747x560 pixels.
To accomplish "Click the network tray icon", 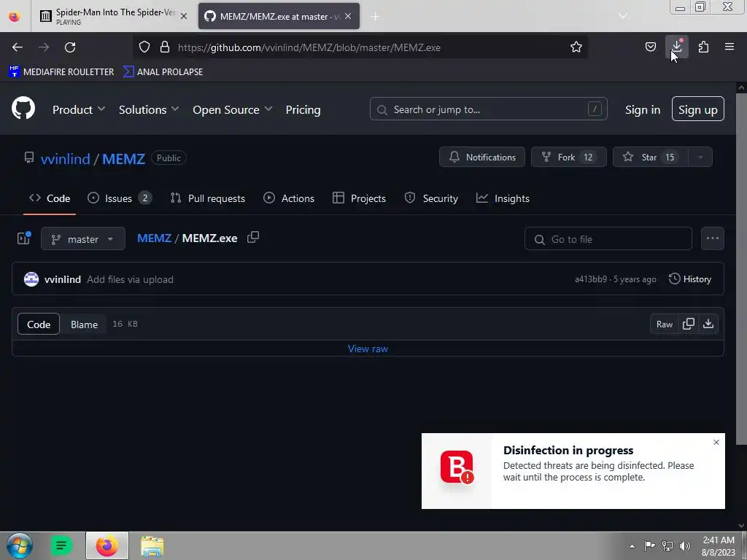I will click(x=667, y=546).
